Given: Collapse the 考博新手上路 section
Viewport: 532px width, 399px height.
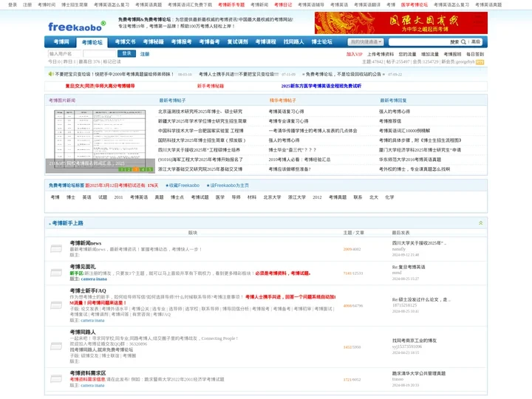Looking at the screenshot, I should [x=480, y=223].
